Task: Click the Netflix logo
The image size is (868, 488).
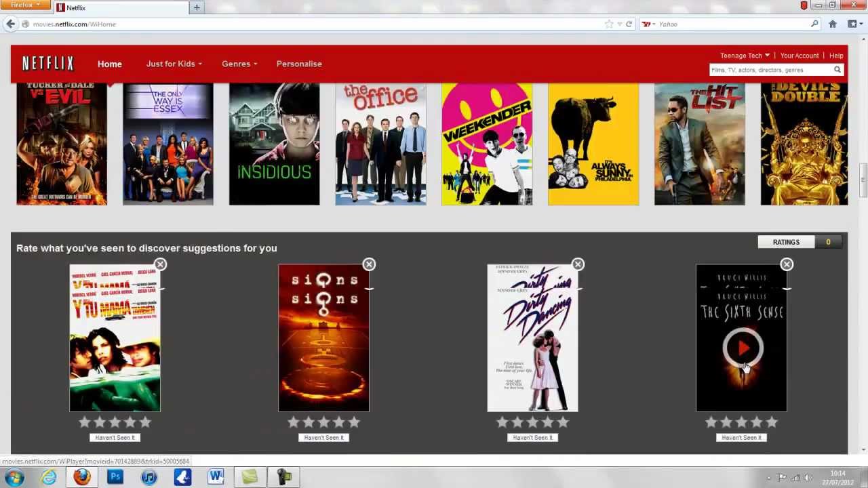Action: pyautogui.click(x=47, y=64)
